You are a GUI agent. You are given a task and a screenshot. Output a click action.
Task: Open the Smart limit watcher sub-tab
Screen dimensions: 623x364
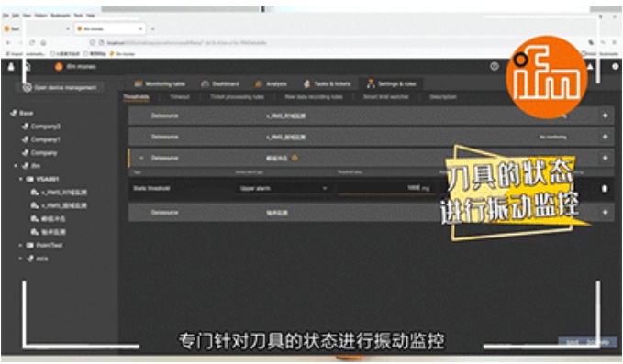click(385, 97)
